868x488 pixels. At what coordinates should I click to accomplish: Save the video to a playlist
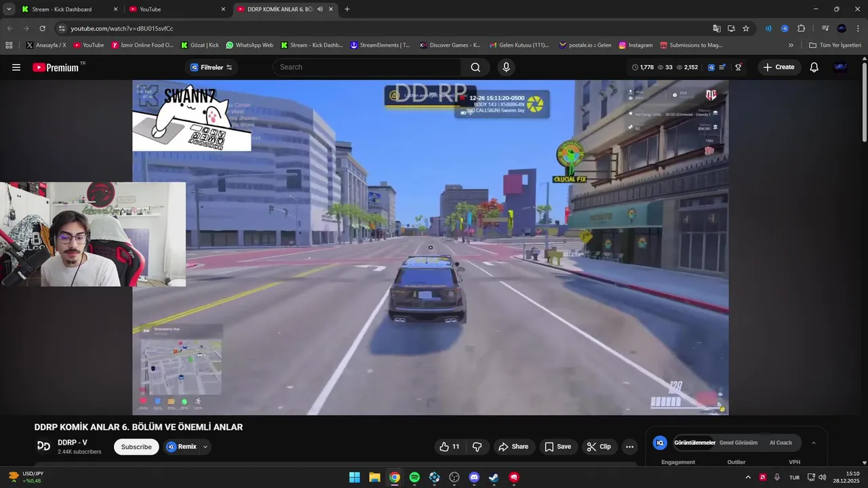[557, 447]
